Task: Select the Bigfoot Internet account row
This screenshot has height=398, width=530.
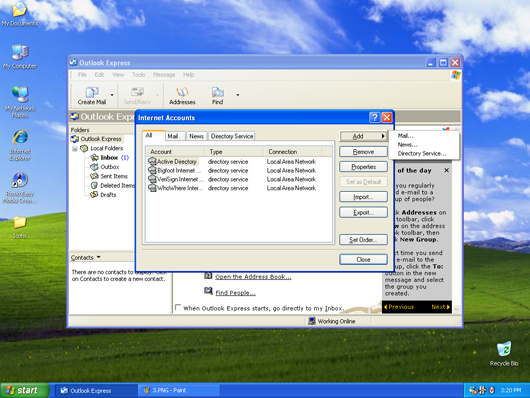Action: tap(238, 170)
